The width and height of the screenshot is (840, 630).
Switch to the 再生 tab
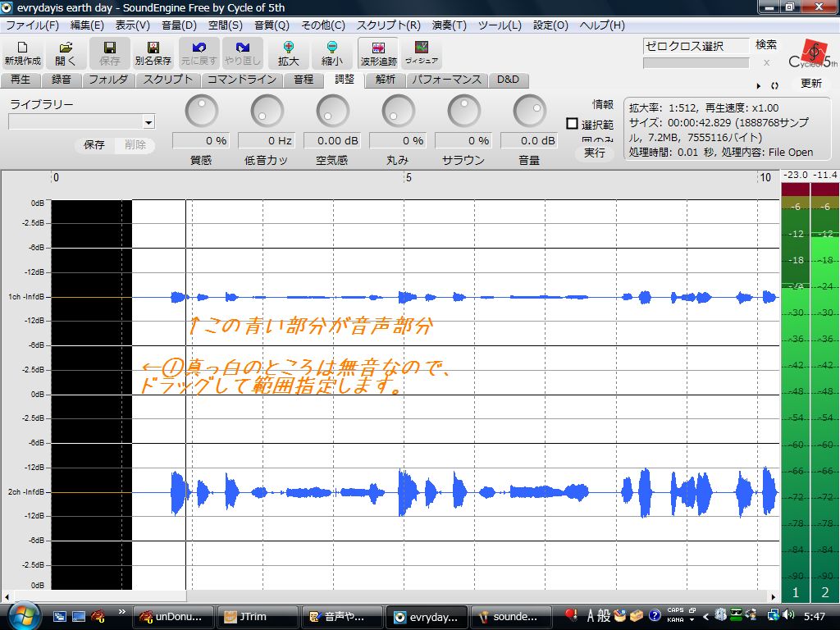[21, 80]
